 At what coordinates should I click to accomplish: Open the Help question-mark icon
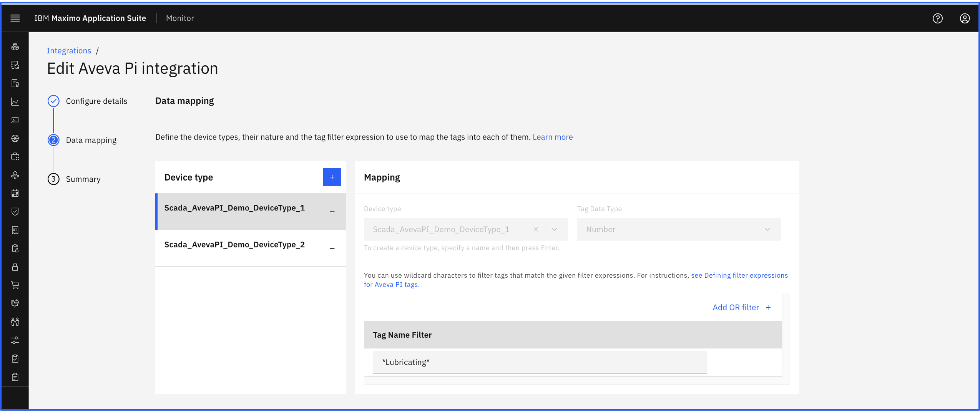point(938,18)
